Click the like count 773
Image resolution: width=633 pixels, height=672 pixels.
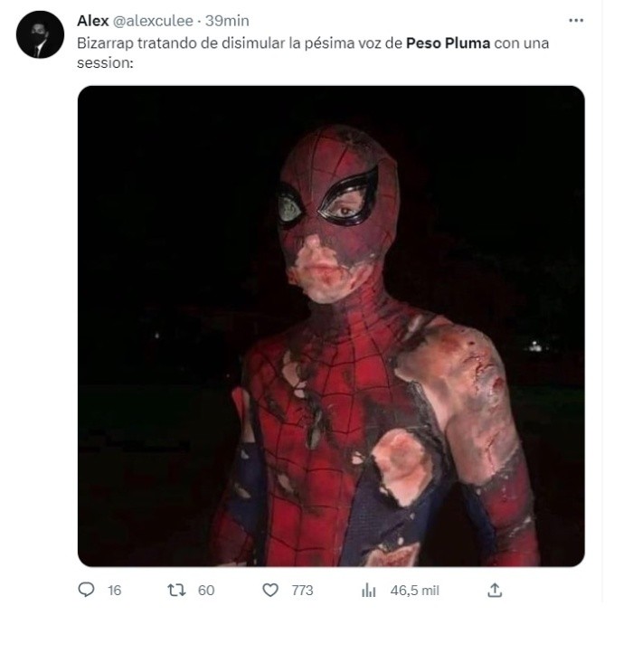pos(303,590)
